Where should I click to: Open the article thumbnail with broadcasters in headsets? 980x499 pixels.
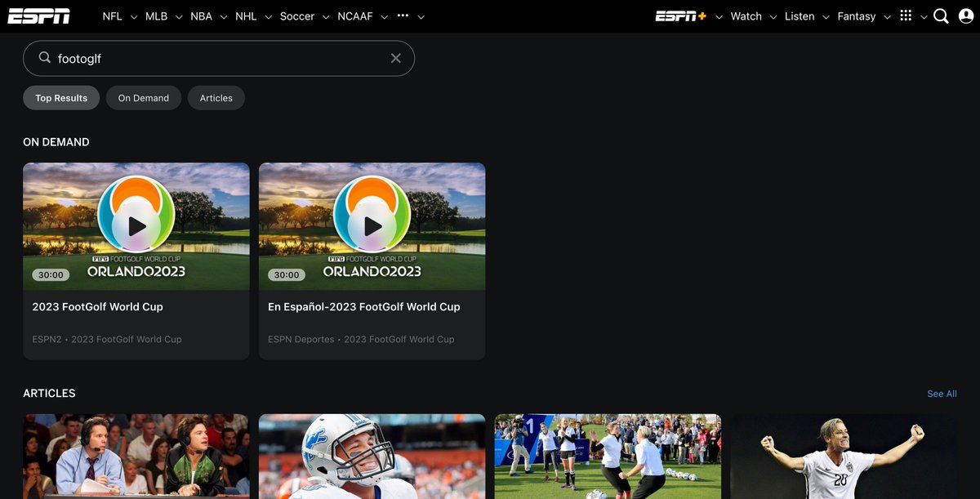(x=136, y=457)
